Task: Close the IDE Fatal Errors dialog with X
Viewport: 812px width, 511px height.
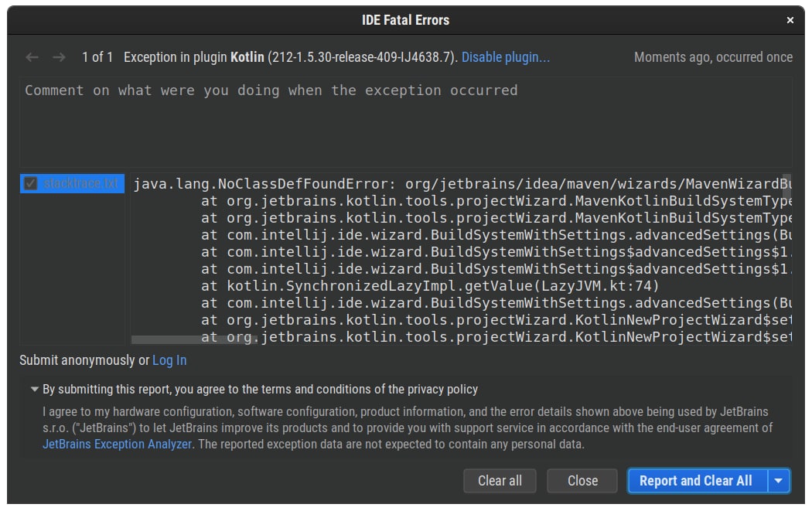Action: [790, 21]
